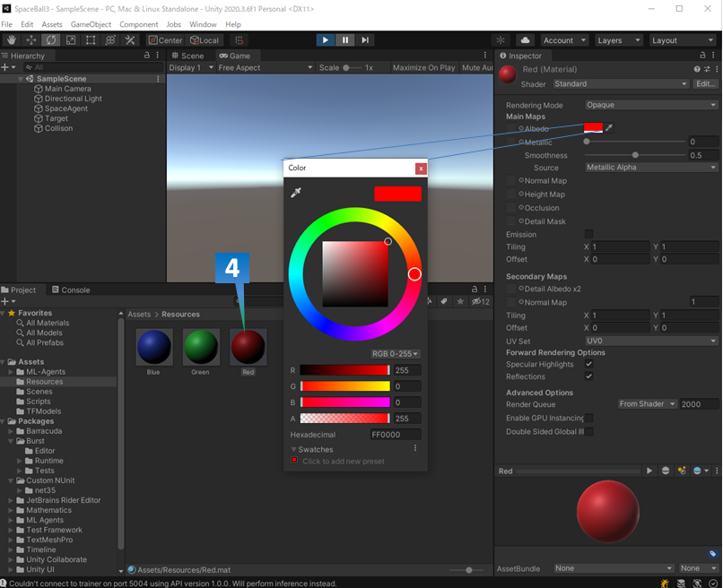Toggle Local handle rotation button

[205, 40]
